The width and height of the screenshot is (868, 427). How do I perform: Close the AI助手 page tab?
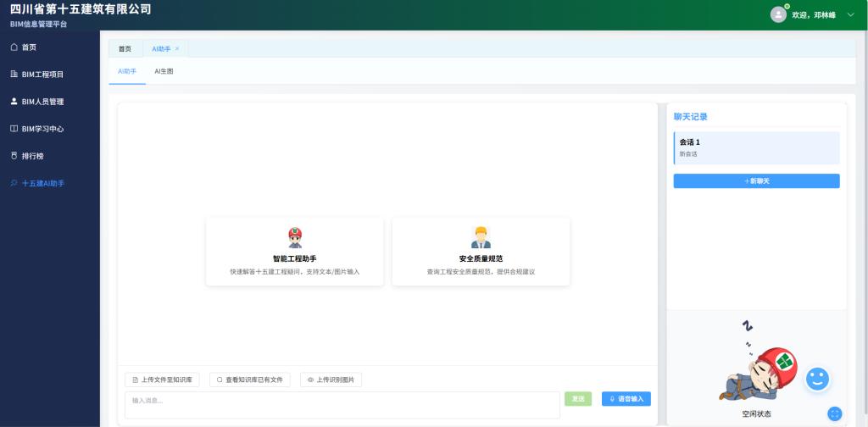tap(177, 49)
